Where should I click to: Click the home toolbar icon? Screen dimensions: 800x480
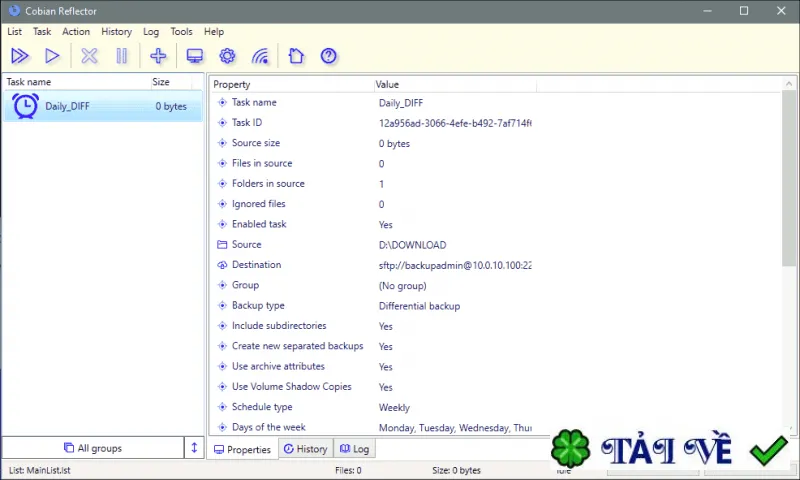click(x=296, y=56)
